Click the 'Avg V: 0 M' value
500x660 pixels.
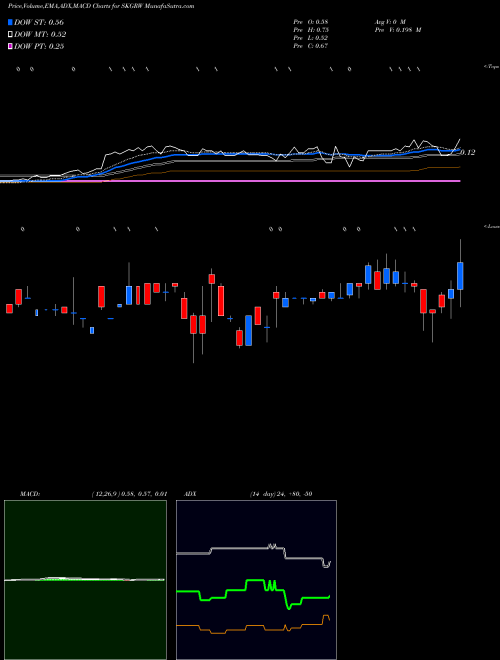(x=389, y=21)
